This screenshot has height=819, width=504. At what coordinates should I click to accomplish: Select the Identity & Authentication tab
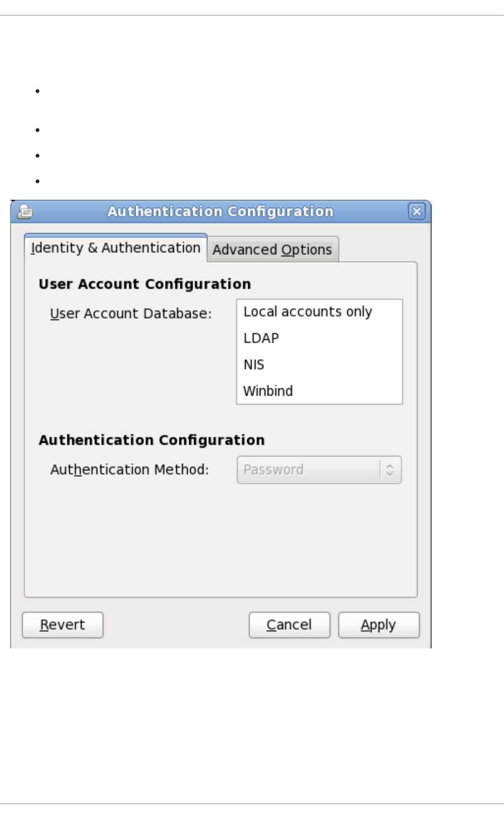116,248
